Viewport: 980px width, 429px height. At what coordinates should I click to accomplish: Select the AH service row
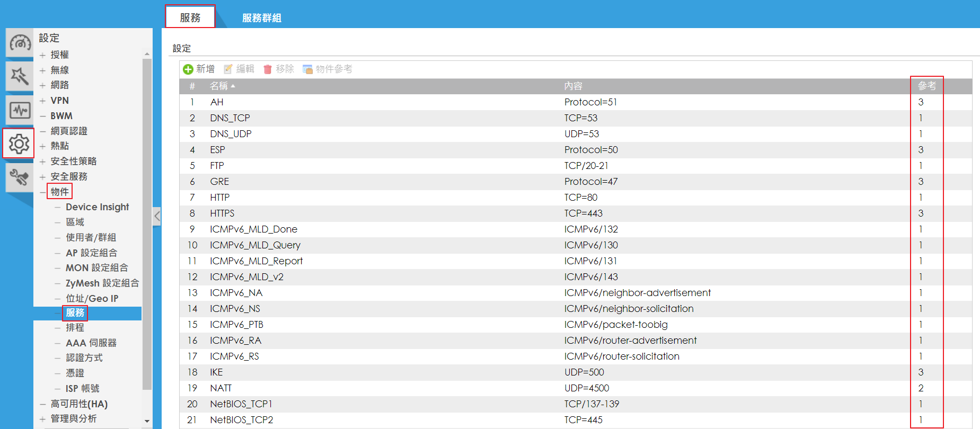(576, 102)
